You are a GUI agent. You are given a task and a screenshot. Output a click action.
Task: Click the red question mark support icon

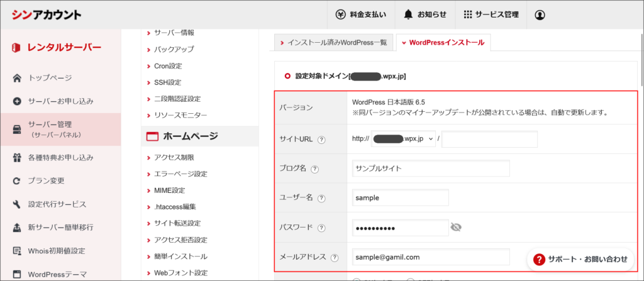pyautogui.click(x=539, y=259)
